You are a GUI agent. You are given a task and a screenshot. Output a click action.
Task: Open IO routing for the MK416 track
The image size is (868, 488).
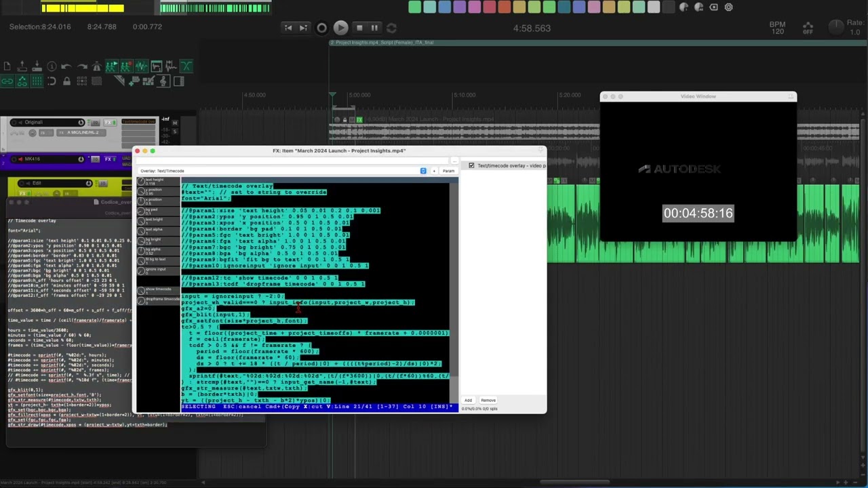(96, 159)
